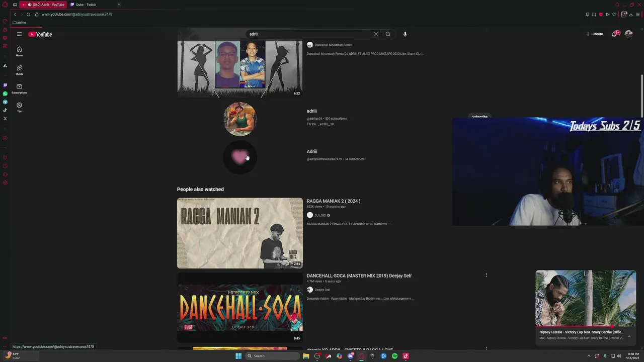Switch to Duke - Twitch tab
The height and width of the screenshot is (362, 644).
(86, 5)
